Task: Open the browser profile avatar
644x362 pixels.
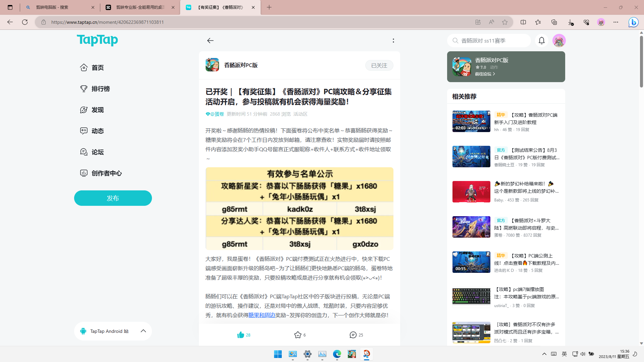Action: tap(601, 22)
